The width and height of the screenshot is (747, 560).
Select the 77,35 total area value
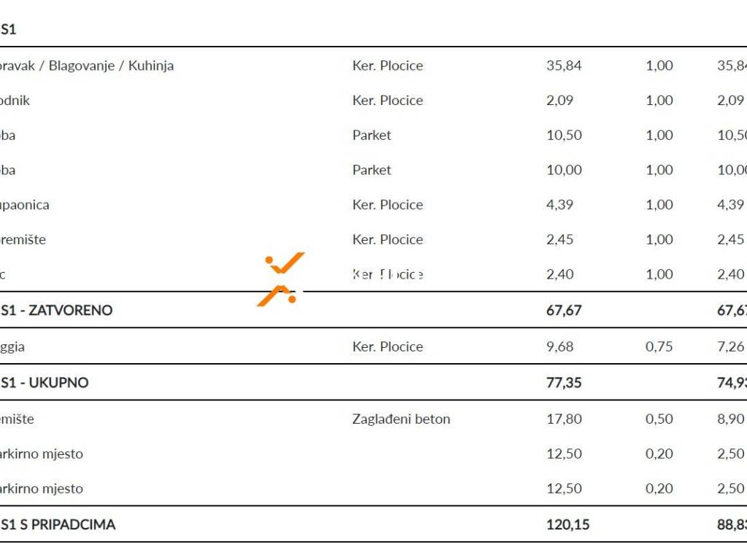[564, 383]
